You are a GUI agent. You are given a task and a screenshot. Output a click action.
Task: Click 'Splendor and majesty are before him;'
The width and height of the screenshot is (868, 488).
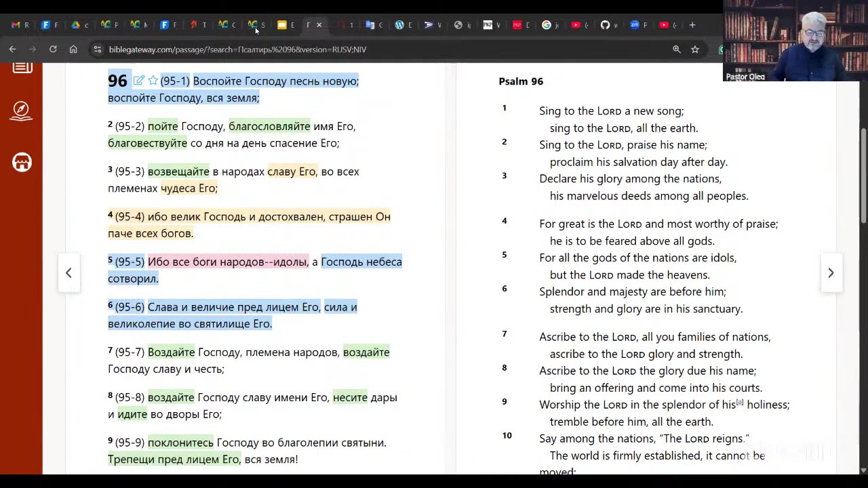(x=632, y=291)
